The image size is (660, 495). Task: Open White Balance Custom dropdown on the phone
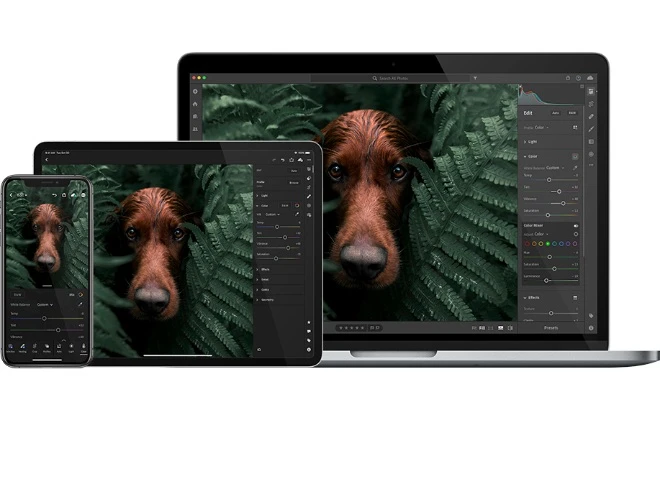point(45,305)
